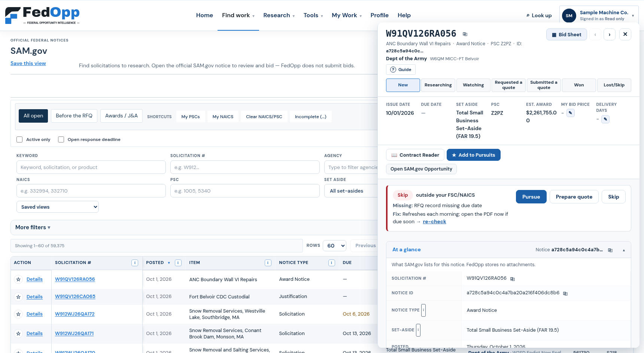Set status to Requested a quote
644x353 pixels.
tap(508, 85)
